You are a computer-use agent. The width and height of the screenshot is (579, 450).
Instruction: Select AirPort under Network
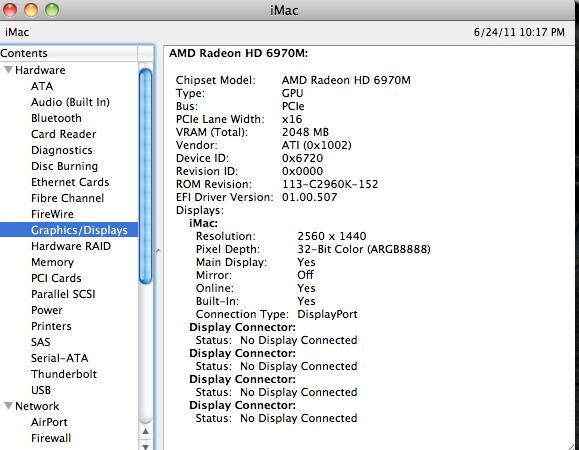pos(49,422)
